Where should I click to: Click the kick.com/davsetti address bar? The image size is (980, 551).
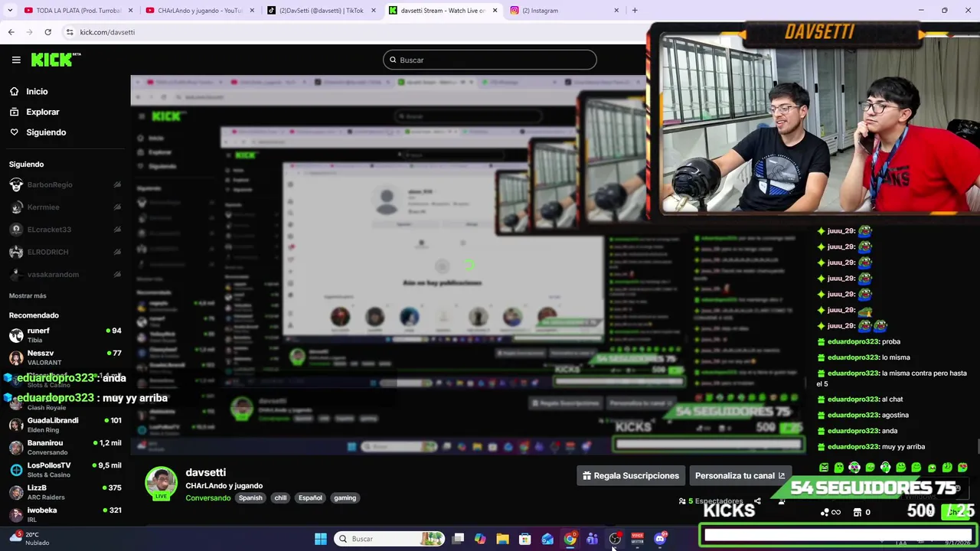tap(107, 32)
